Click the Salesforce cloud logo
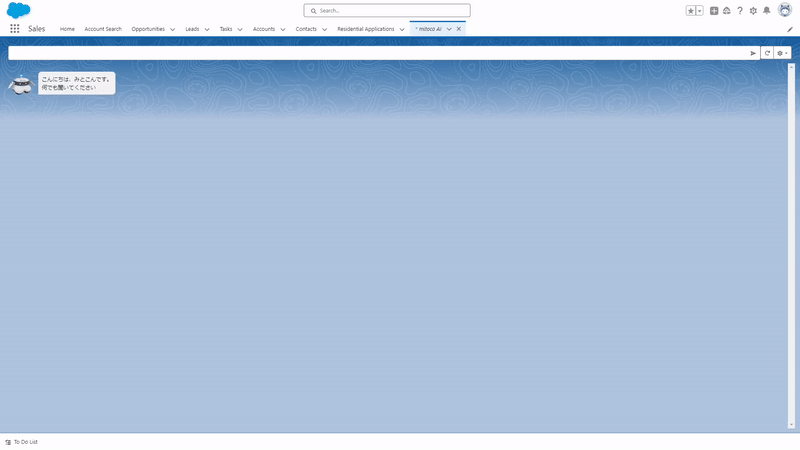The width and height of the screenshot is (800, 450). tap(19, 10)
